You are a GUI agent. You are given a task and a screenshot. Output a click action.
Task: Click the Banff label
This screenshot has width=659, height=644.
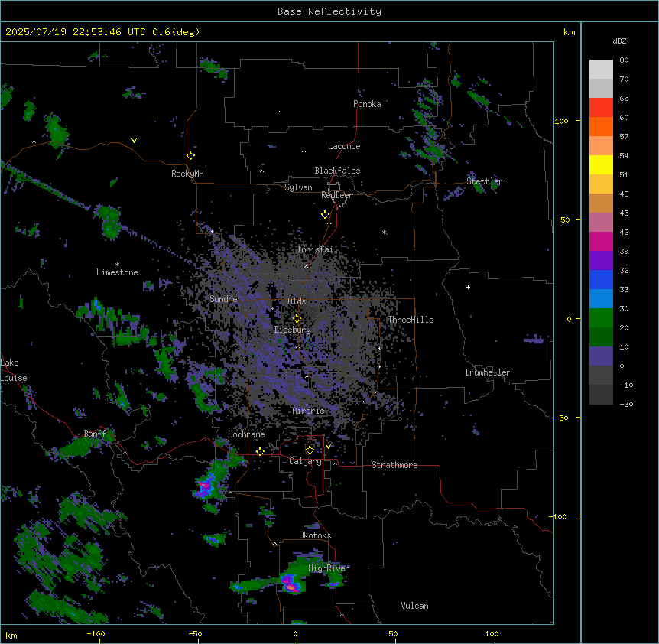[95, 434]
